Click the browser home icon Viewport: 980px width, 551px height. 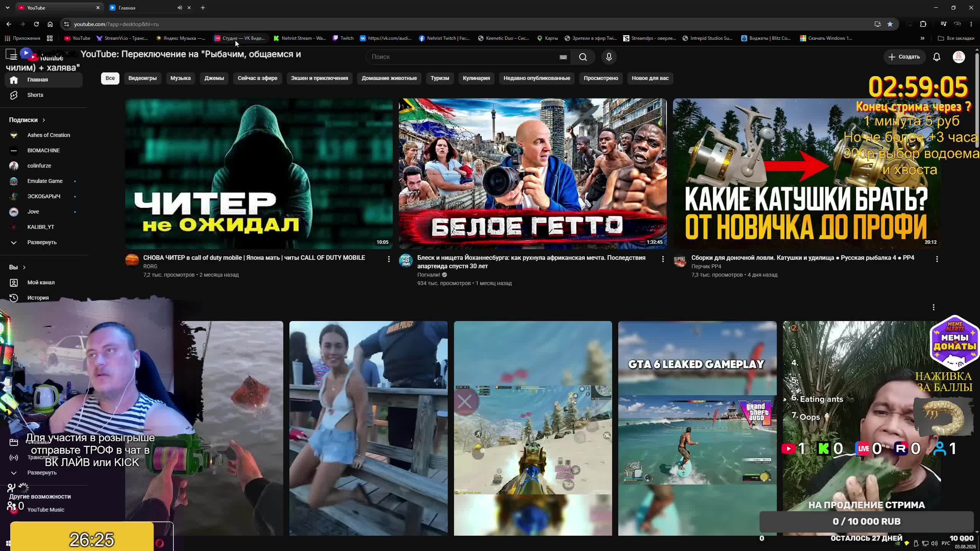(50, 24)
